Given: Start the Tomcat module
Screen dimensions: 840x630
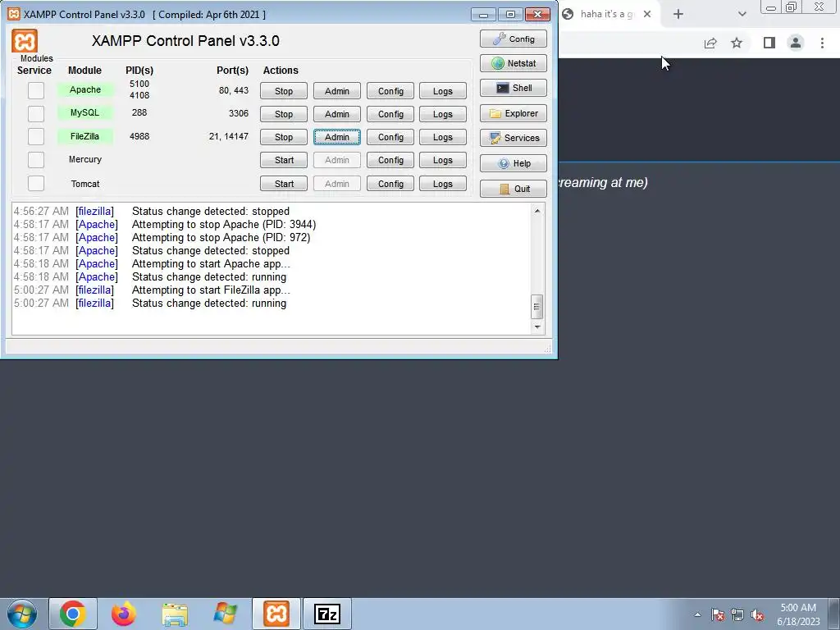Looking at the screenshot, I should pos(284,184).
